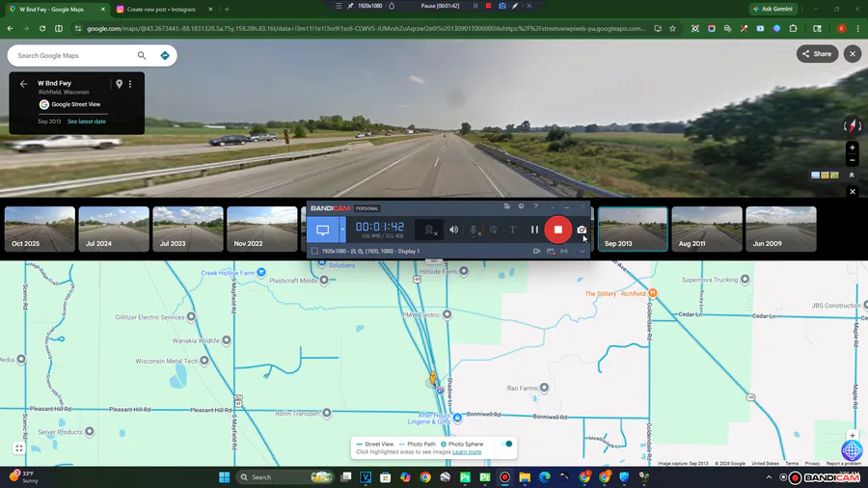
Task: Click the Windows taskbar Search box
Action: coord(285,477)
